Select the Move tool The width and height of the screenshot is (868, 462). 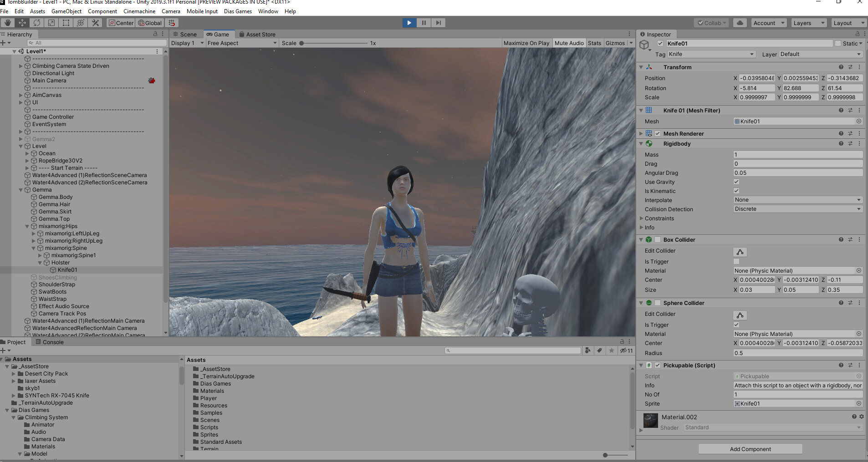pyautogui.click(x=22, y=22)
